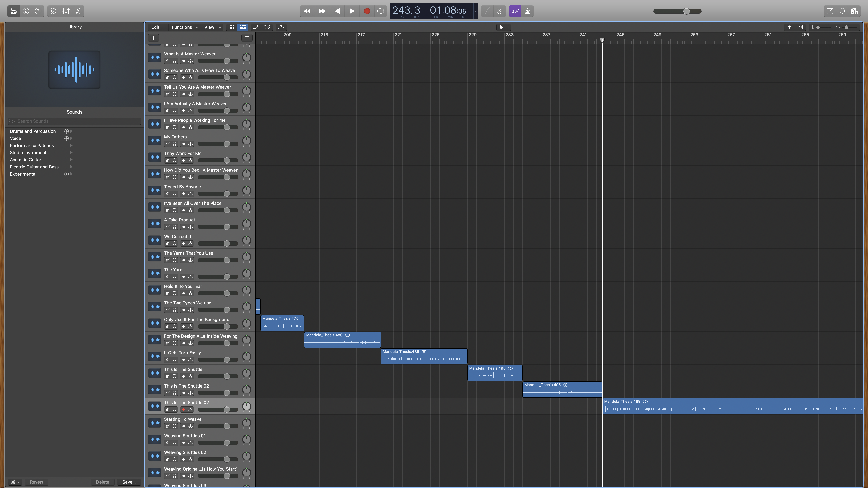Expand Acoustic Guitar category

[x=71, y=160]
